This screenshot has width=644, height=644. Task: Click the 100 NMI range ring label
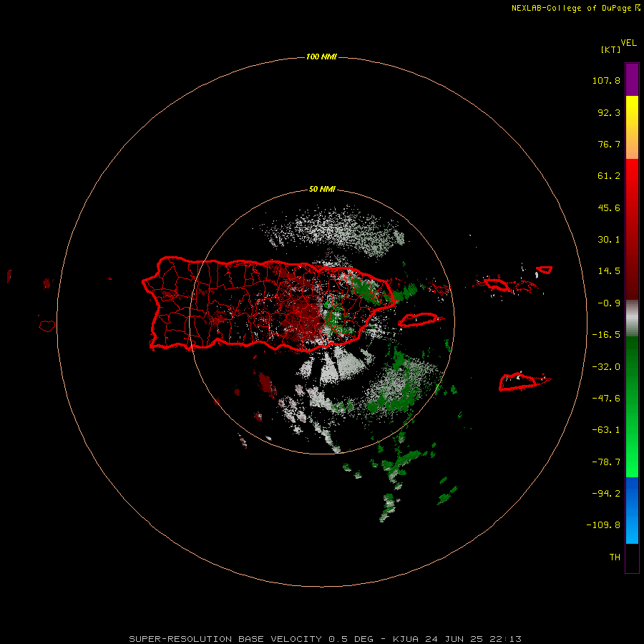(x=321, y=57)
